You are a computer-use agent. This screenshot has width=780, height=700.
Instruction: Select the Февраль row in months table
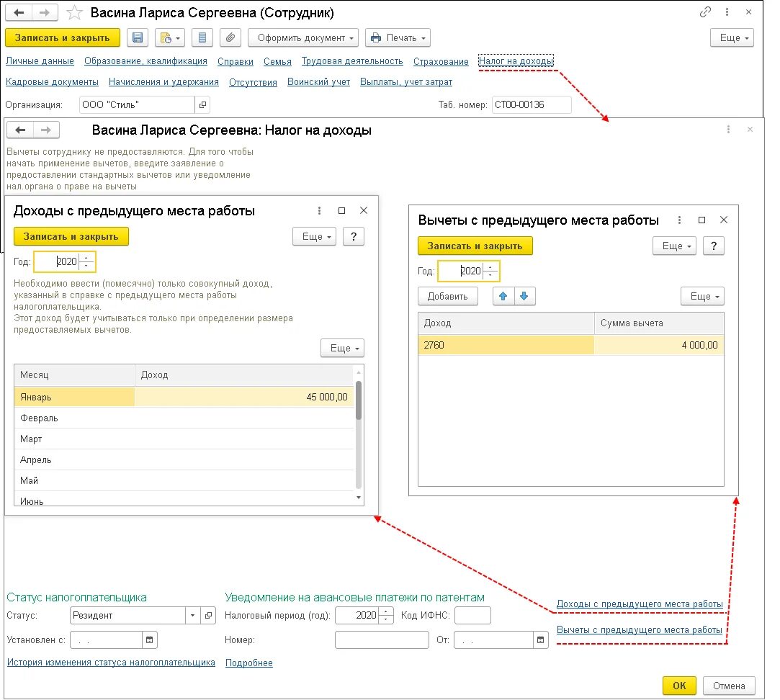[184, 418]
